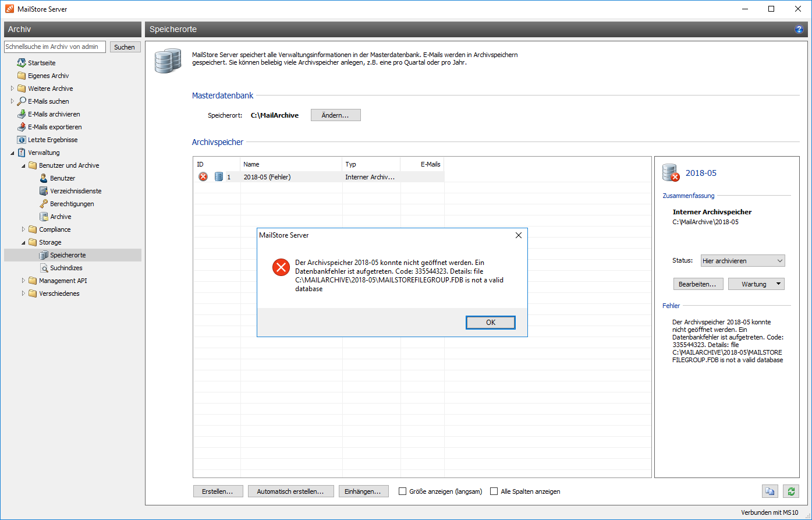
Task: Expand the Management API tree node
Action: point(23,281)
